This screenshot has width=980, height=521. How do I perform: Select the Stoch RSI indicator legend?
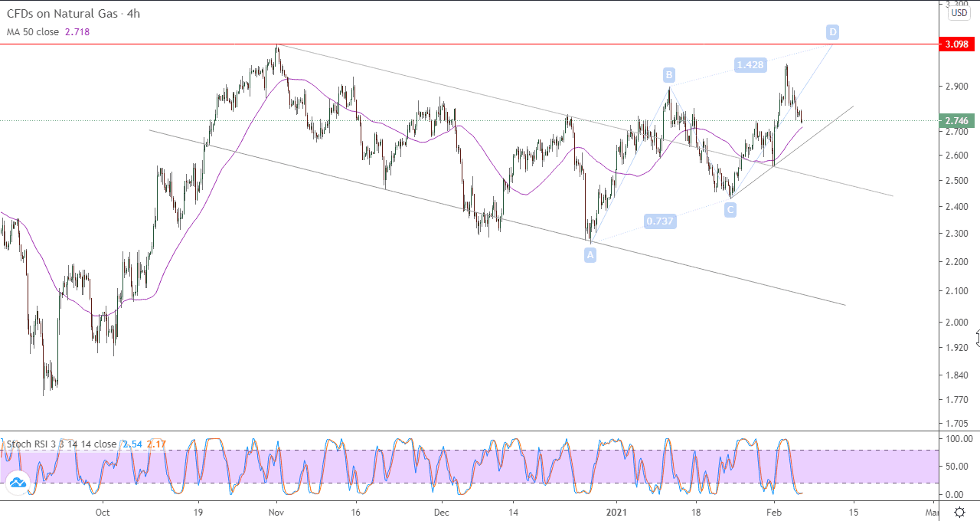click(62, 444)
